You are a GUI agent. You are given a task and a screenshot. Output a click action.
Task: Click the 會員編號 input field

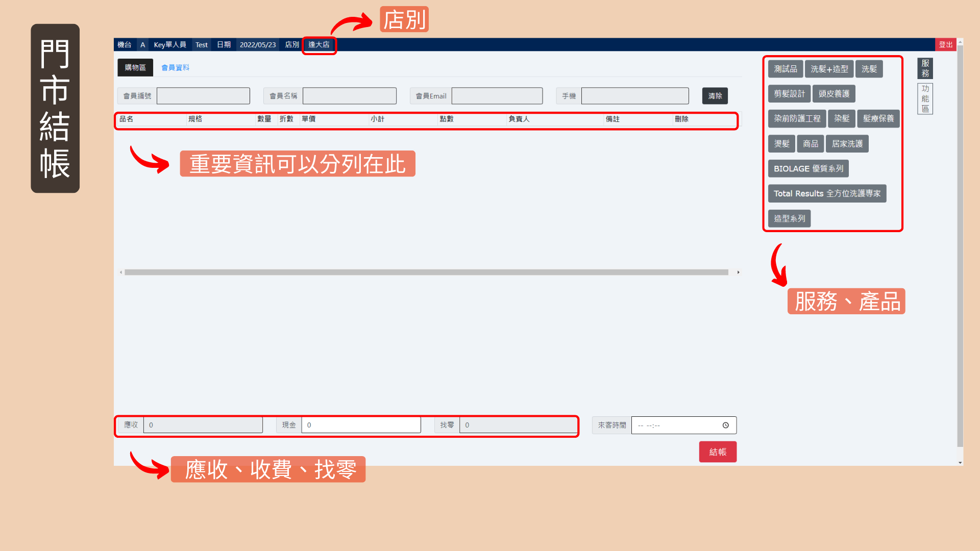203,96
